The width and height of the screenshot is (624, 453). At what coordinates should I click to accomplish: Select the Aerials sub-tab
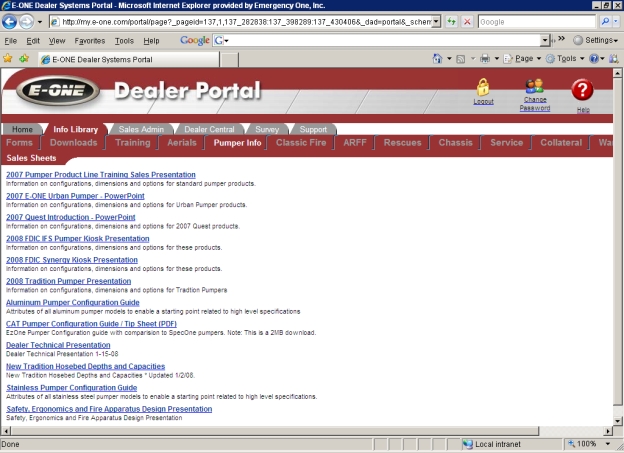[x=182, y=143]
